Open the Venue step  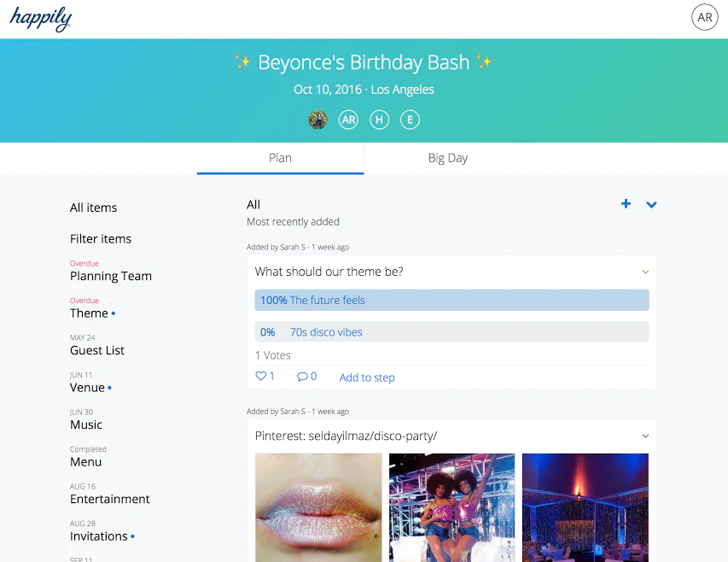[x=87, y=388]
